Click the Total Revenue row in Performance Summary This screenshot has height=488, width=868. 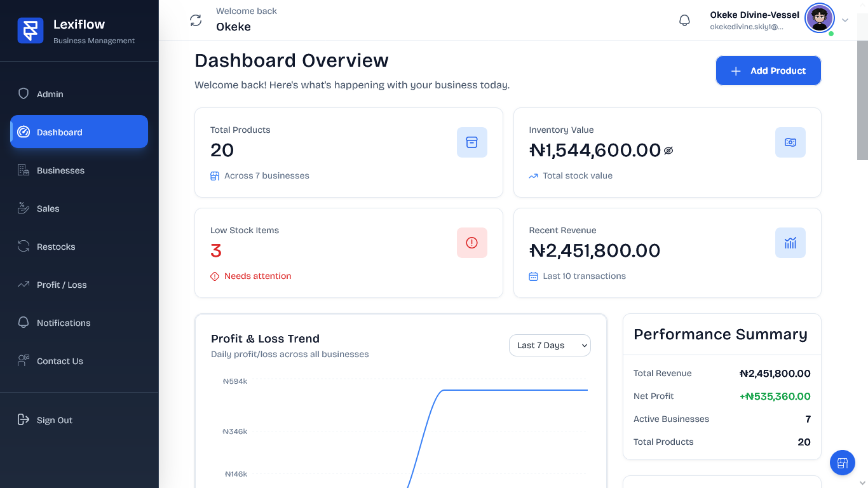pos(722,374)
